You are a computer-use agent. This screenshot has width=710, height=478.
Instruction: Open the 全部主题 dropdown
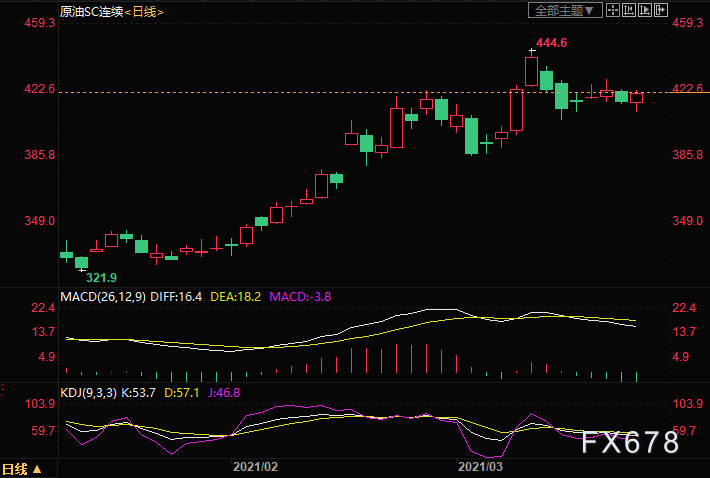pos(565,10)
